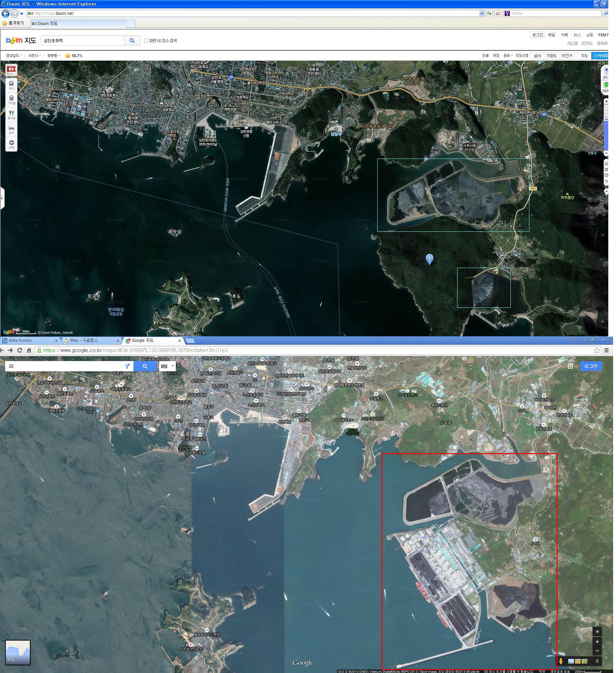The image size is (616, 673).
Task: Click the Chrome reload button
Action: (20, 350)
